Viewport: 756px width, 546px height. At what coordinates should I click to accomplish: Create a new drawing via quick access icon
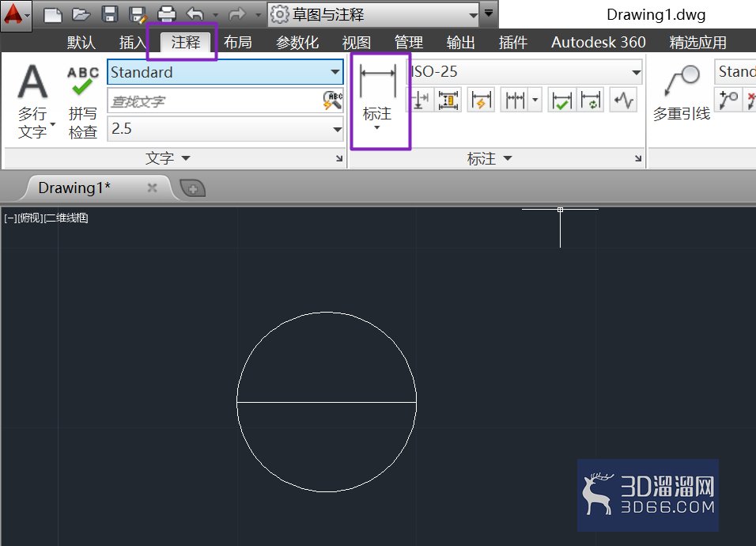pyautogui.click(x=52, y=15)
